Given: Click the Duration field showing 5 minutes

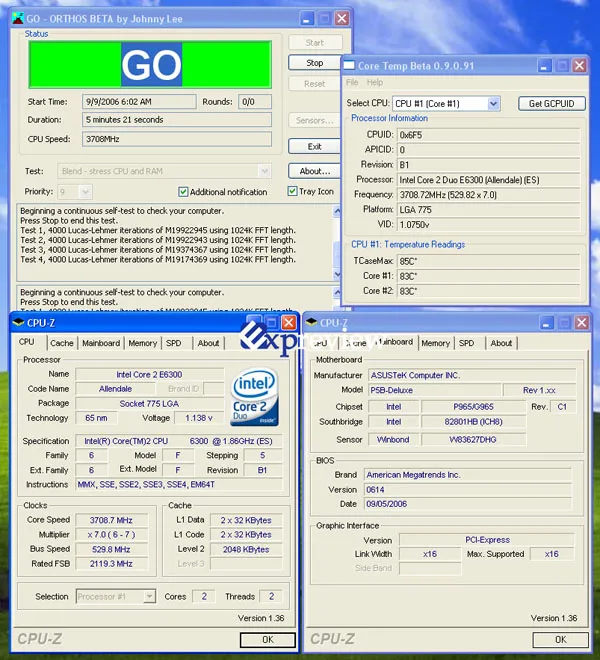Looking at the screenshot, I should coord(177,120).
